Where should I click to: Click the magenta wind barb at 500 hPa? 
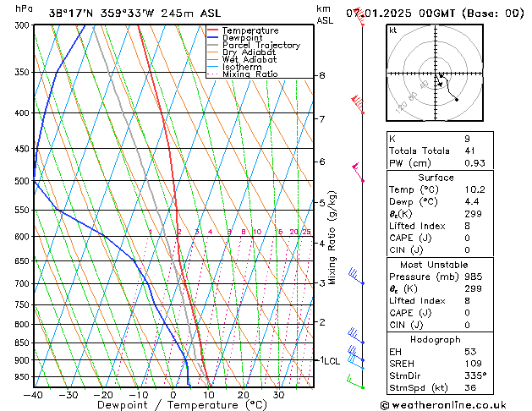(x=358, y=173)
